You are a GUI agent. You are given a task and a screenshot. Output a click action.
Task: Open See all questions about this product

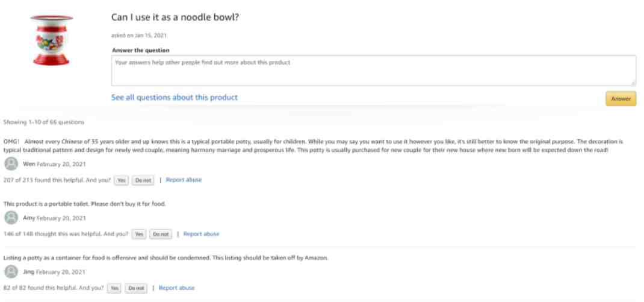tap(174, 98)
